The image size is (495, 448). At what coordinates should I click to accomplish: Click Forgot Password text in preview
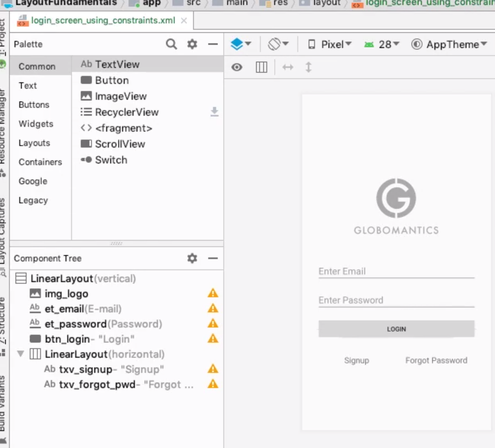[x=436, y=360]
